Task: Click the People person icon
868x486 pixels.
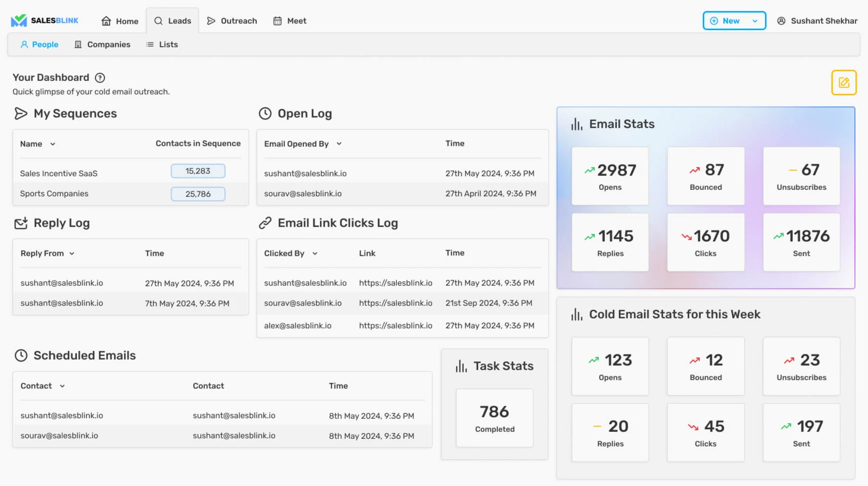Action: pyautogui.click(x=24, y=44)
